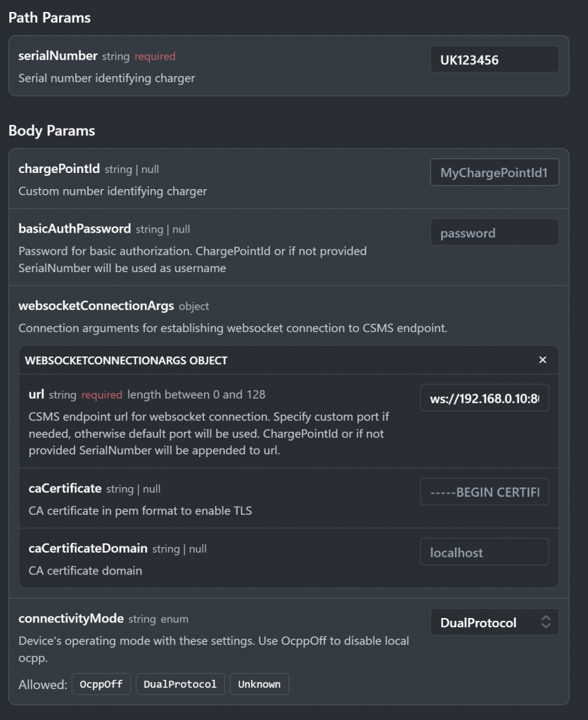Click the caCertificateDomain parameter name
588x720 pixels.
pos(88,548)
